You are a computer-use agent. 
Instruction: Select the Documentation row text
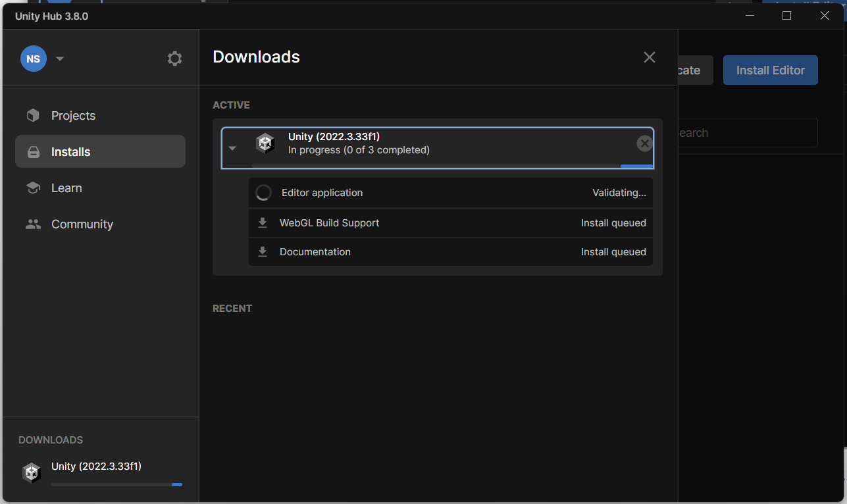[x=315, y=252]
